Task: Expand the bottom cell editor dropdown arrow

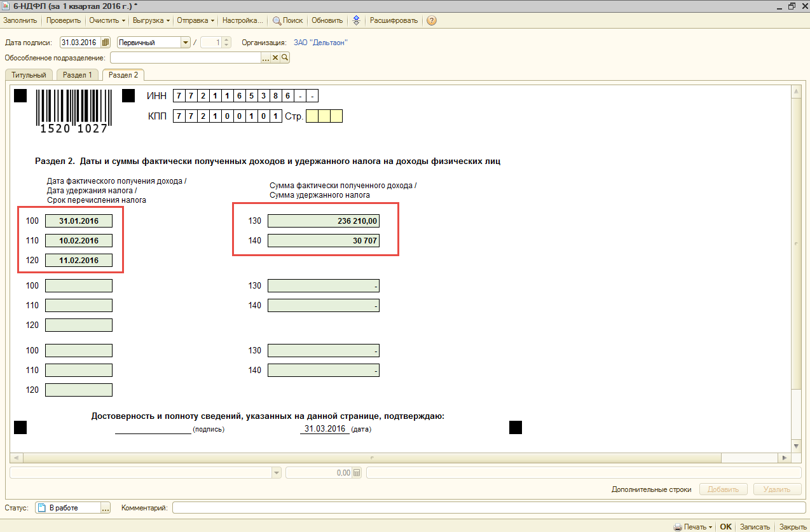Action: click(x=276, y=473)
